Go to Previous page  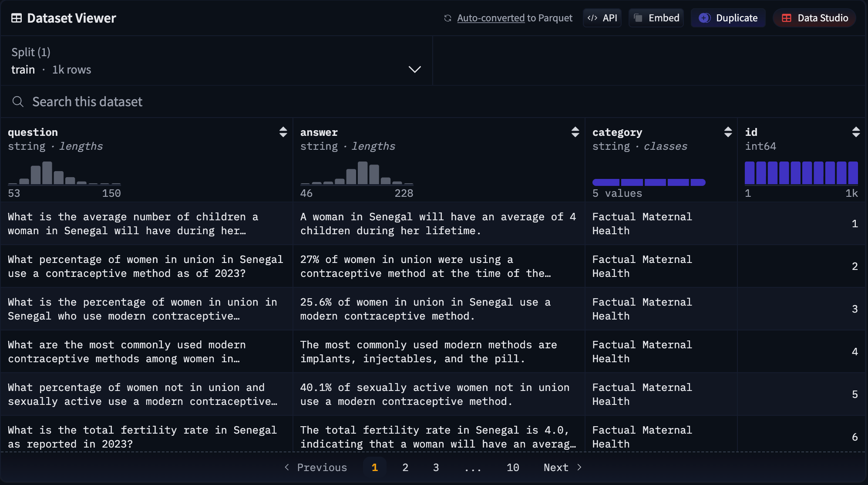tap(316, 468)
